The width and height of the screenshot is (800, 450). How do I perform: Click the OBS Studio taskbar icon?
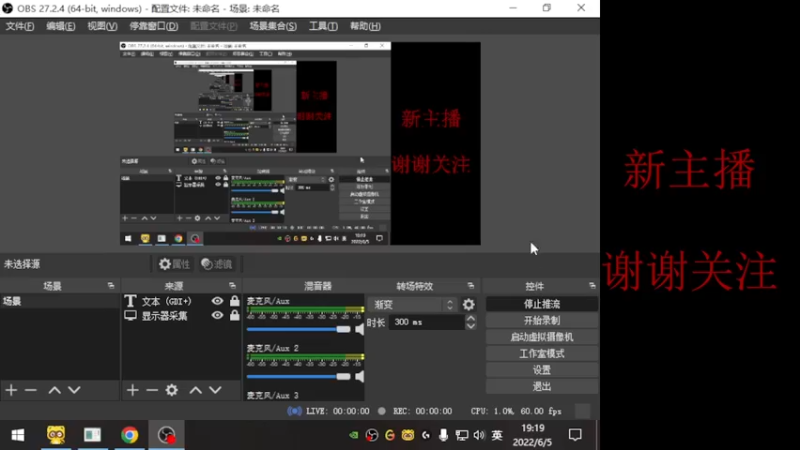[x=166, y=435]
